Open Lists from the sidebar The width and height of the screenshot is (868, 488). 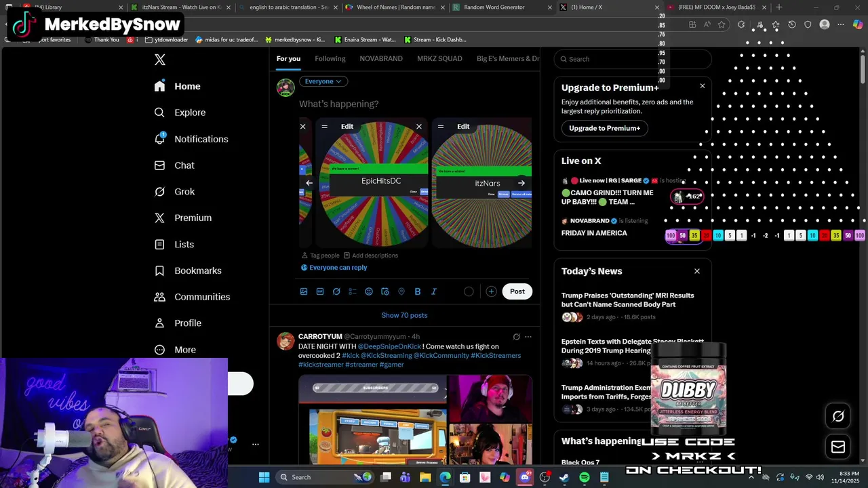(x=174, y=244)
